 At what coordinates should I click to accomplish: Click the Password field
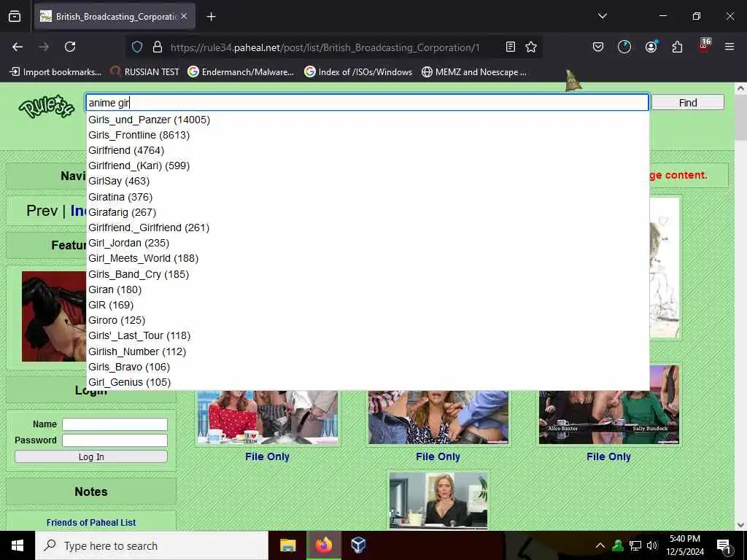click(x=115, y=440)
